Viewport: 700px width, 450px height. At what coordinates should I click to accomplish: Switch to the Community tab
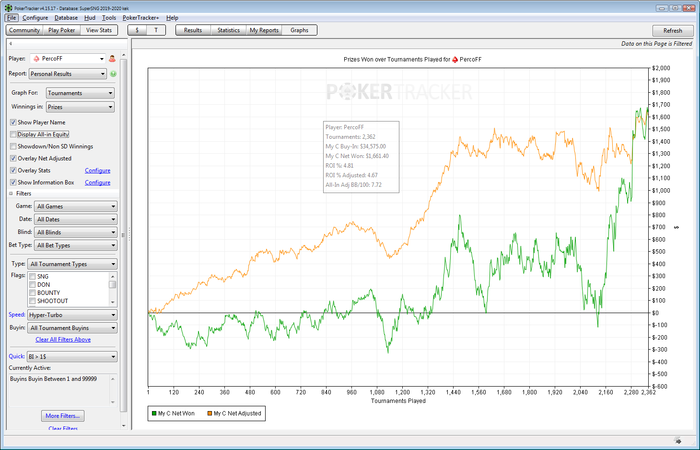24,30
